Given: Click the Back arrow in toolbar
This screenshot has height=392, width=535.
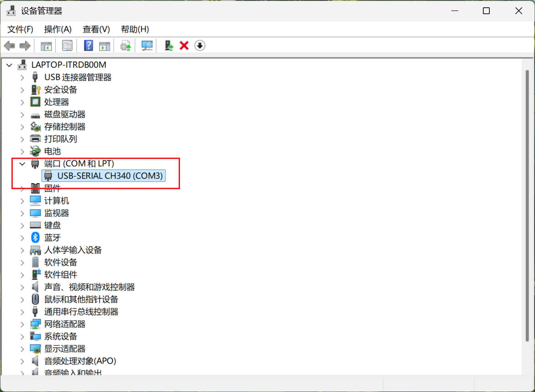Looking at the screenshot, I should [10, 46].
